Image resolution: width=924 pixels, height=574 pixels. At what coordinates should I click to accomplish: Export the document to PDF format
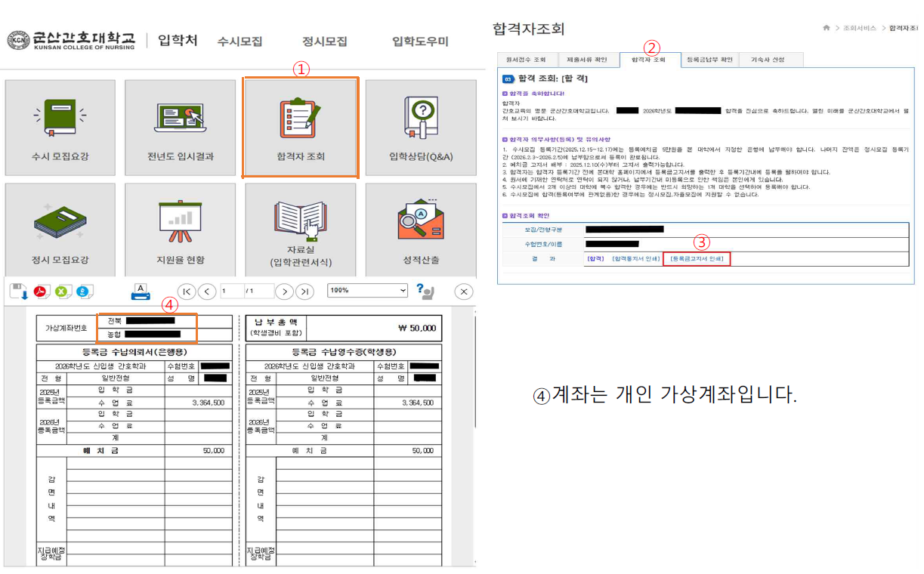pyautogui.click(x=38, y=291)
